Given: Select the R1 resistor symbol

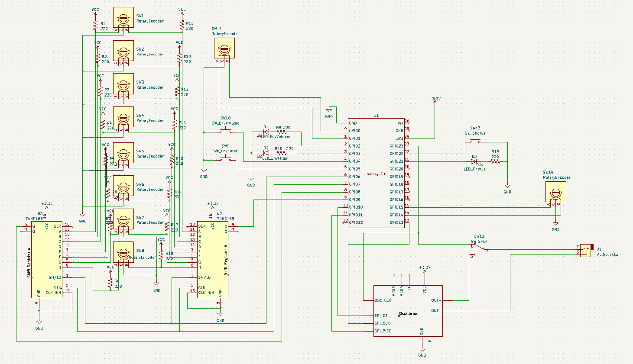Looking at the screenshot, I should click(x=95, y=26).
